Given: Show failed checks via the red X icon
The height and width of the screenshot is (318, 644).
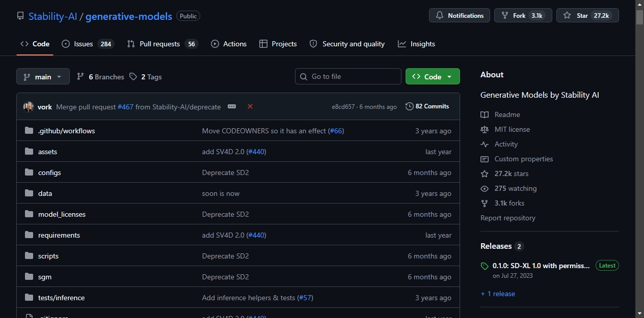Looking at the screenshot, I should (x=250, y=106).
